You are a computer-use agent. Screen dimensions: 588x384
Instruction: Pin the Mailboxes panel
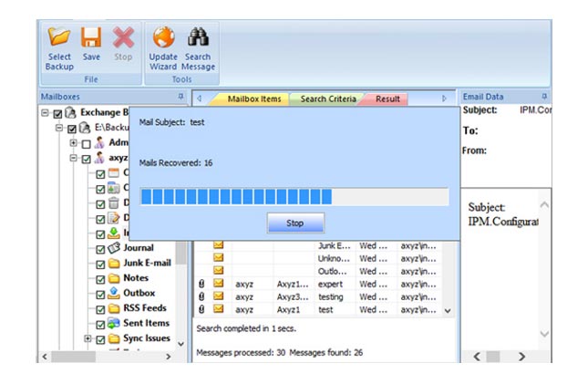(x=181, y=97)
